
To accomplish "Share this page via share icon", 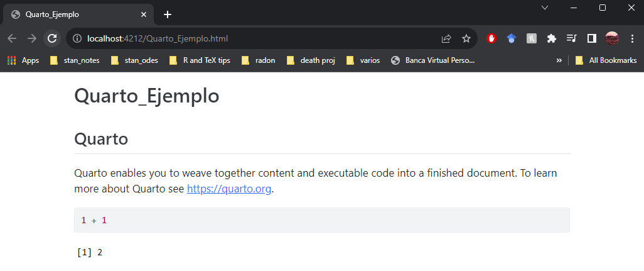I will click(x=446, y=38).
